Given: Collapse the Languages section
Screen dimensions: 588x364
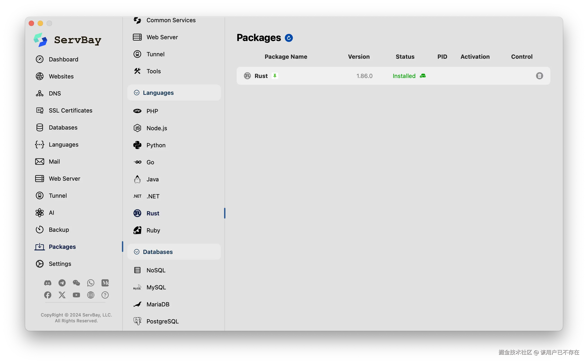Looking at the screenshot, I should (x=136, y=93).
